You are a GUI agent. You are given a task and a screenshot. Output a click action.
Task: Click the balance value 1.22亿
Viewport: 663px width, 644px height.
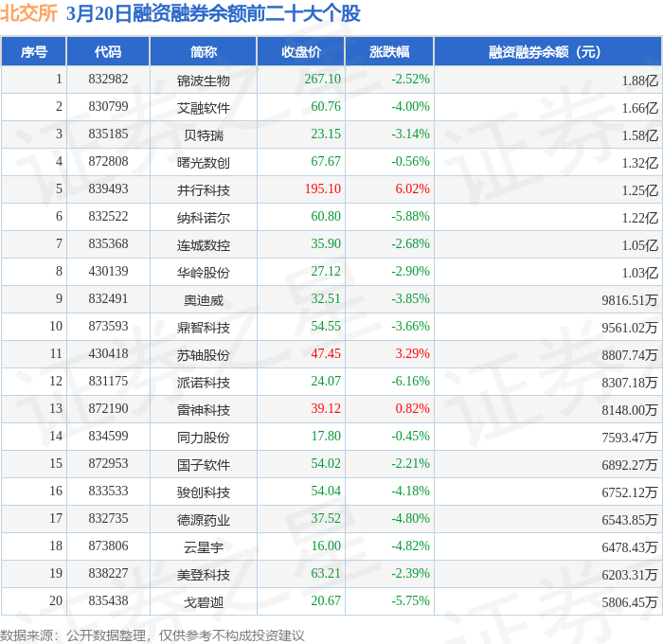[x=639, y=218]
